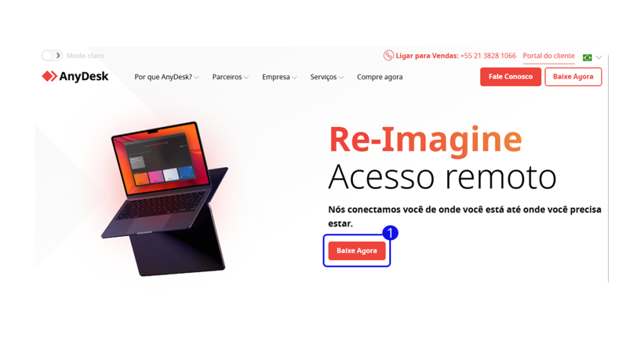The height and width of the screenshot is (338, 644).
Task: Click the Modo claro label text
Action: tap(86, 55)
